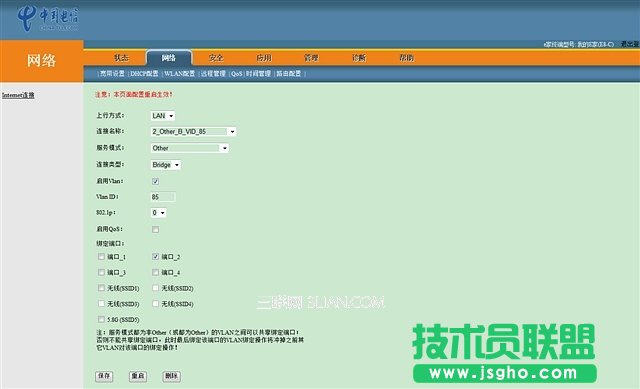Enable the 启用QoS checkbox
The height and width of the screenshot is (389, 640).
click(x=156, y=229)
